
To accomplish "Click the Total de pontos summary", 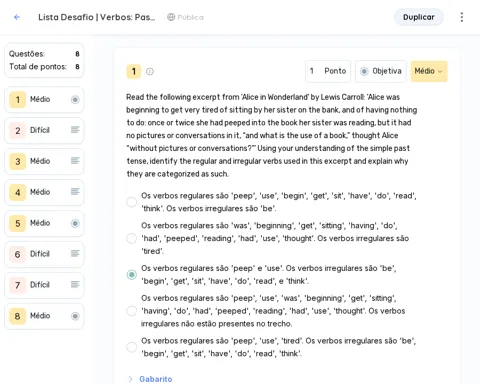I will tap(44, 67).
